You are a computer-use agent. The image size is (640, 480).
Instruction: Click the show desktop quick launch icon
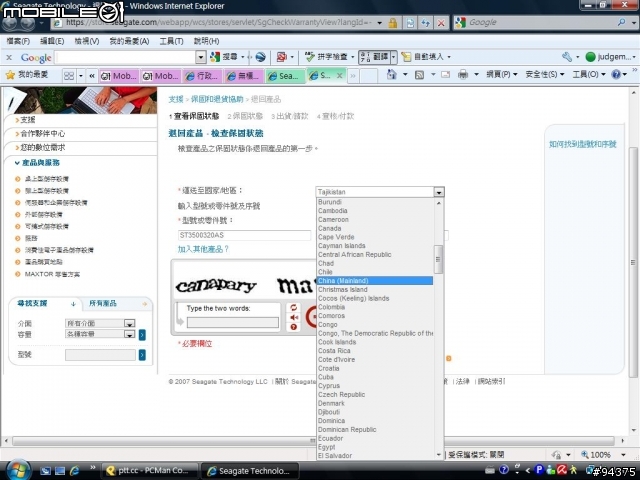[x=60, y=471]
